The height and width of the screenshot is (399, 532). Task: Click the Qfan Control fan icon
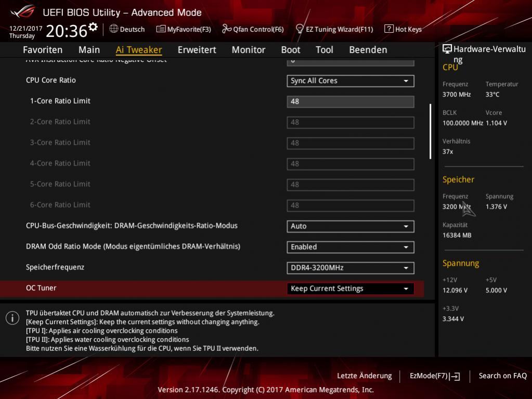227,29
